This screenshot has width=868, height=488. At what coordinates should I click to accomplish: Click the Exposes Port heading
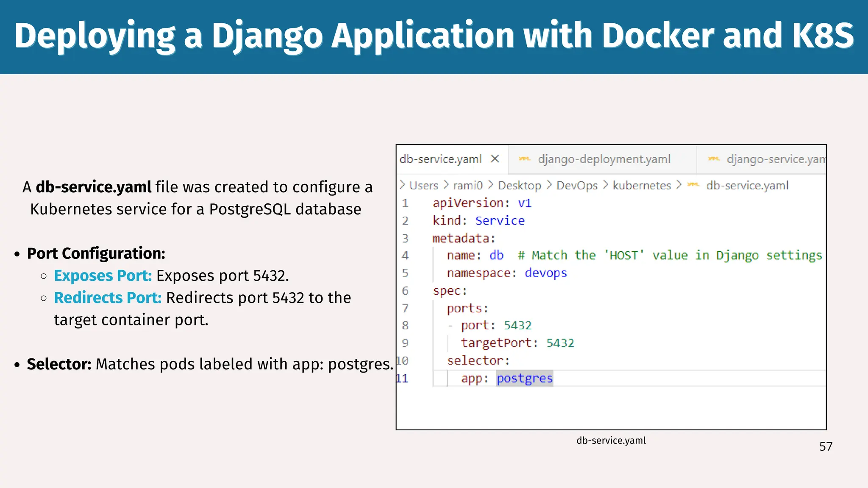coord(103,276)
